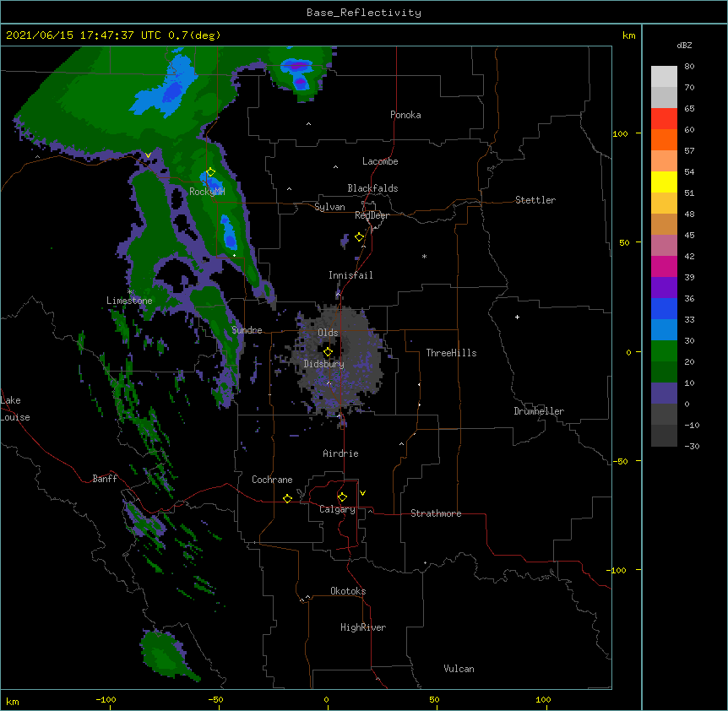Click the Drumheller label
The image size is (728, 711).
pos(539,411)
